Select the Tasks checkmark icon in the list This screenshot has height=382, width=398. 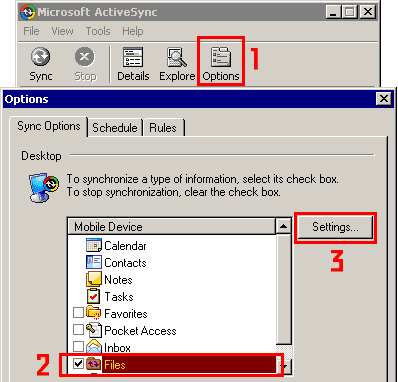click(x=93, y=296)
